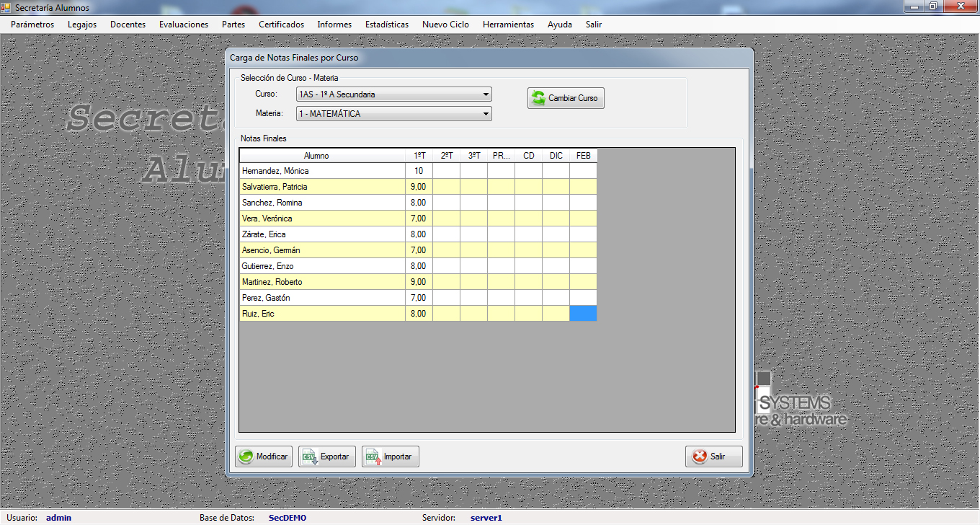This screenshot has height=525, width=980.
Task: Click the 1ºT column header
Action: pos(419,156)
